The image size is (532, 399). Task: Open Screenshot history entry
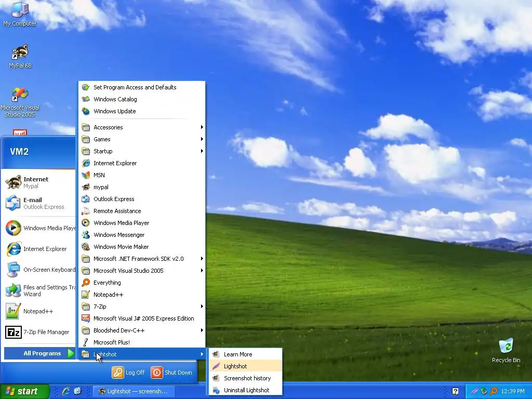pos(245,378)
